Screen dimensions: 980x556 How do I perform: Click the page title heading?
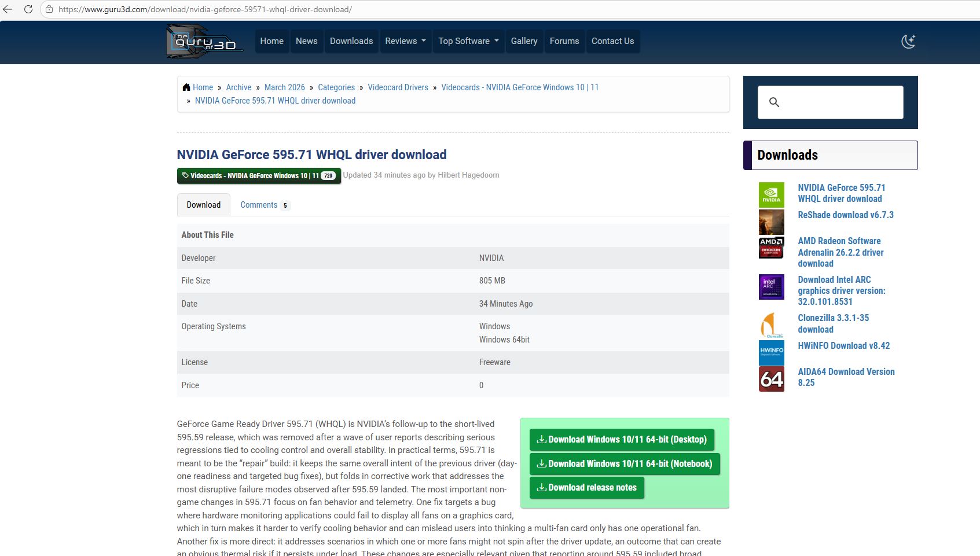[x=311, y=155]
